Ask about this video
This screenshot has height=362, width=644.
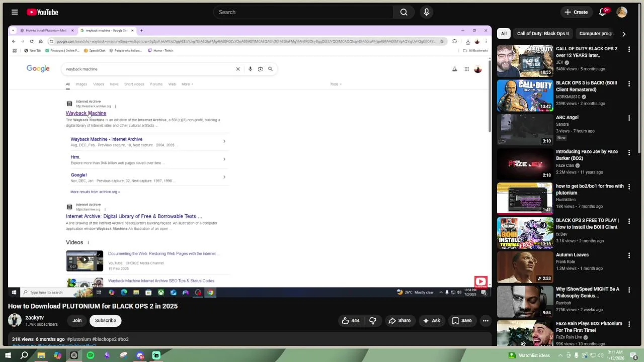pos(431,321)
